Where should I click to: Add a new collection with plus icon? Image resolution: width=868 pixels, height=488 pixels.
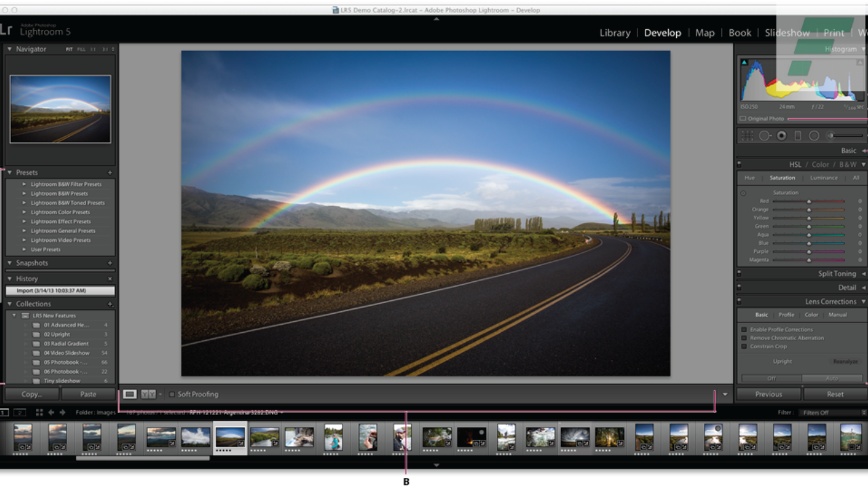click(110, 304)
